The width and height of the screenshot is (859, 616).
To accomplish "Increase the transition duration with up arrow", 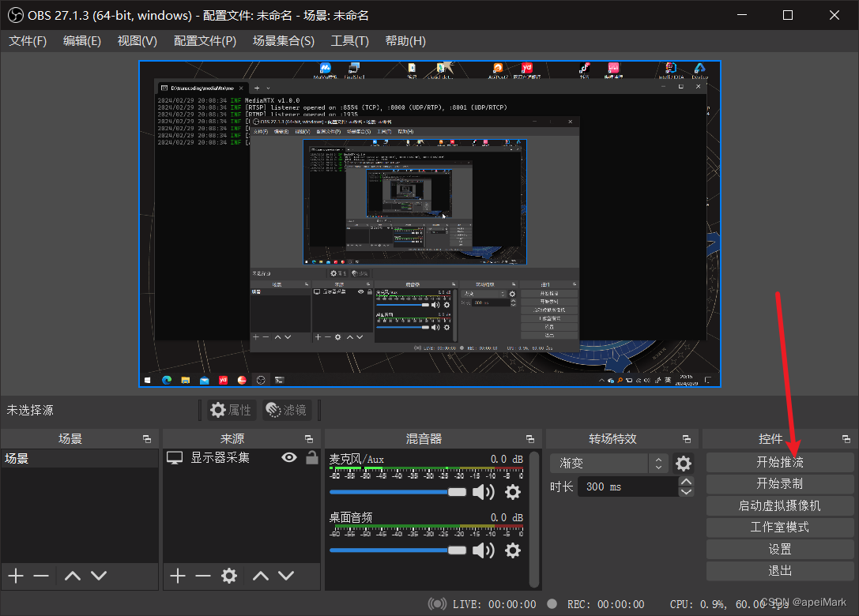I will (x=686, y=481).
